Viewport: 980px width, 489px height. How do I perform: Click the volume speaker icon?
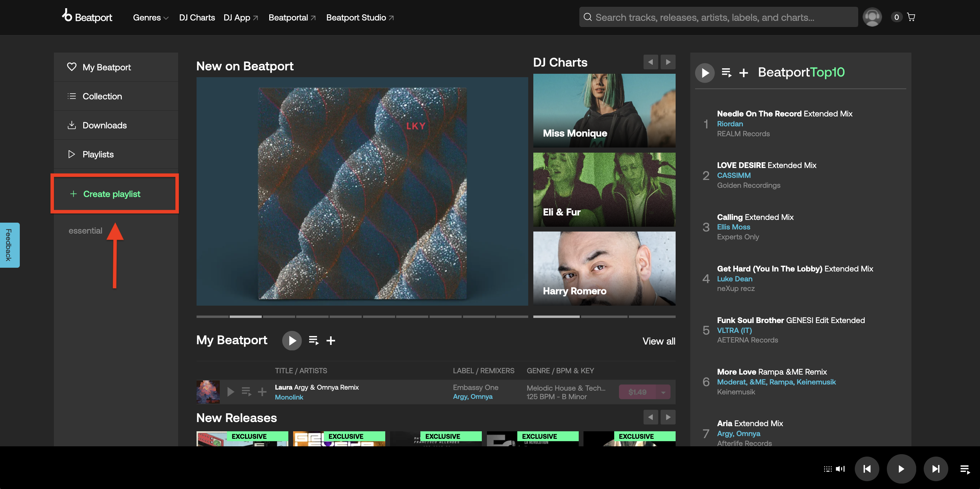click(840, 469)
